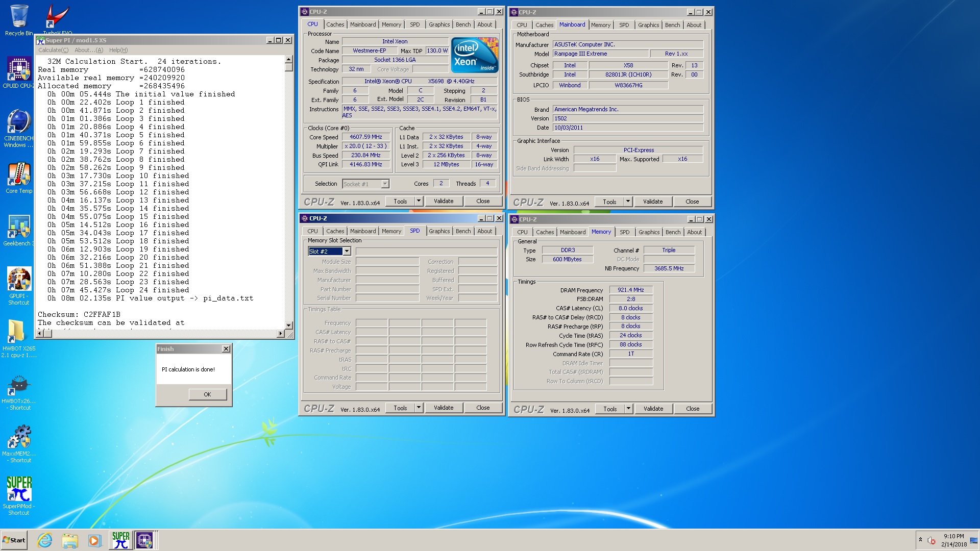Image resolution: width=980 pixels, height=551 pixels.
Task: Click the Core Speed 4607.59 MHz field
Action: coord(366,137)
